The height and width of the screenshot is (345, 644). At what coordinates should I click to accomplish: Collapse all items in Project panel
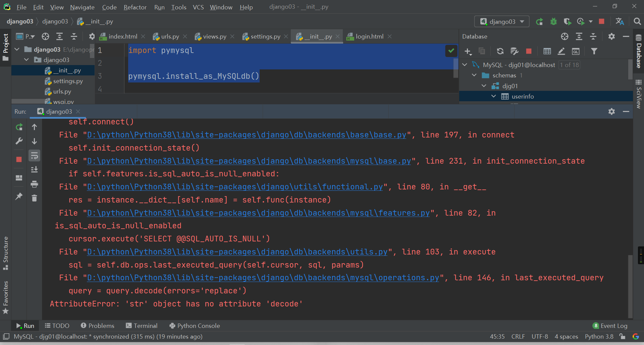[x=74, y=36]
